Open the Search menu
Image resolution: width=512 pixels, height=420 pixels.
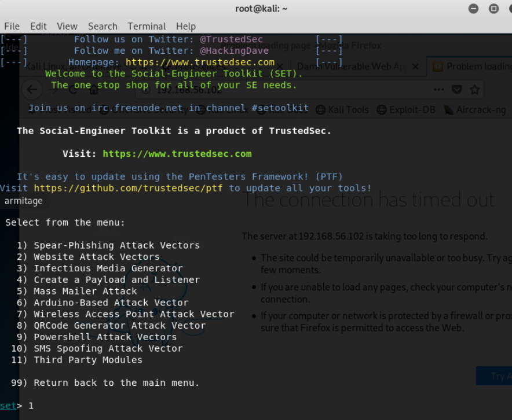click(x=103, y=26)
